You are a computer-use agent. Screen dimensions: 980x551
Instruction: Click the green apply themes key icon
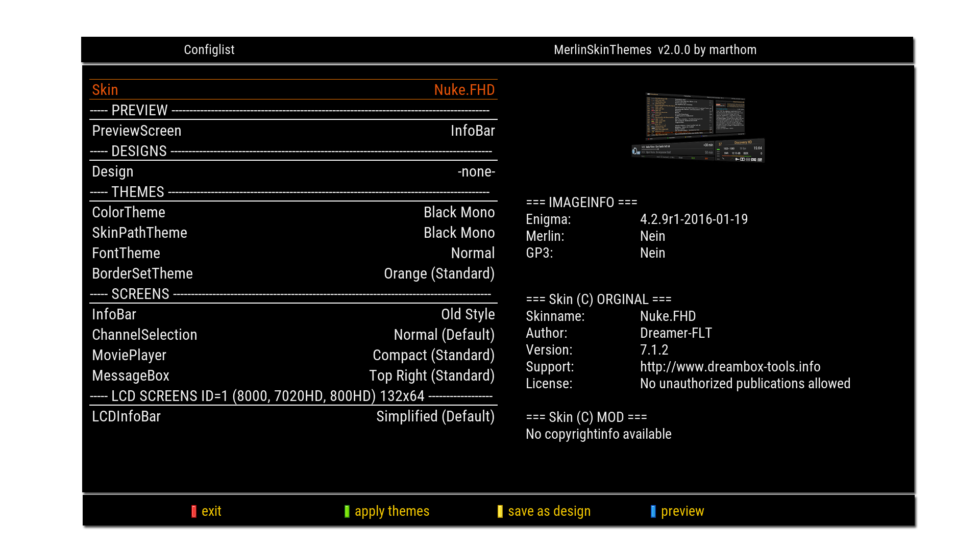pyautogui.click(x=347, y=512)
